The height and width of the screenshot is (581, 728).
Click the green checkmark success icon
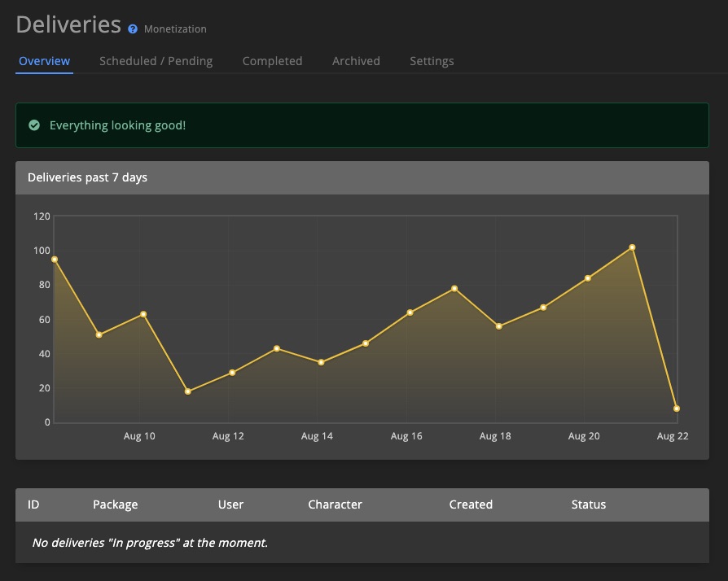(33, 125)
